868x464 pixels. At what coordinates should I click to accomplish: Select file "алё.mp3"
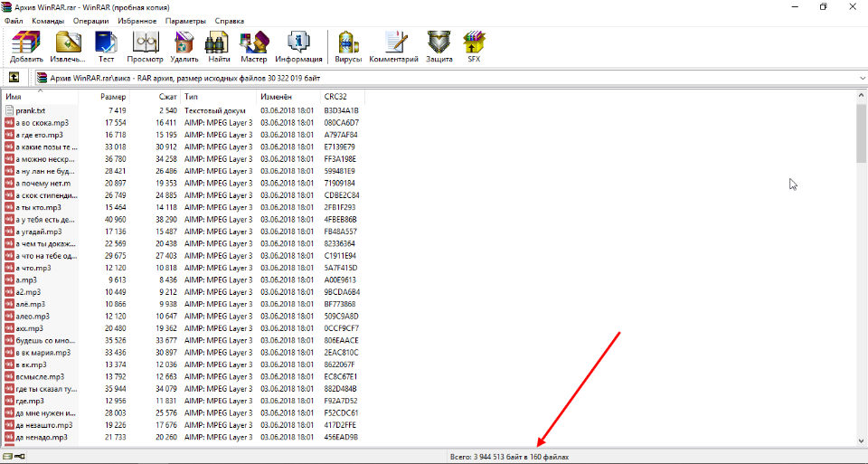31,305
